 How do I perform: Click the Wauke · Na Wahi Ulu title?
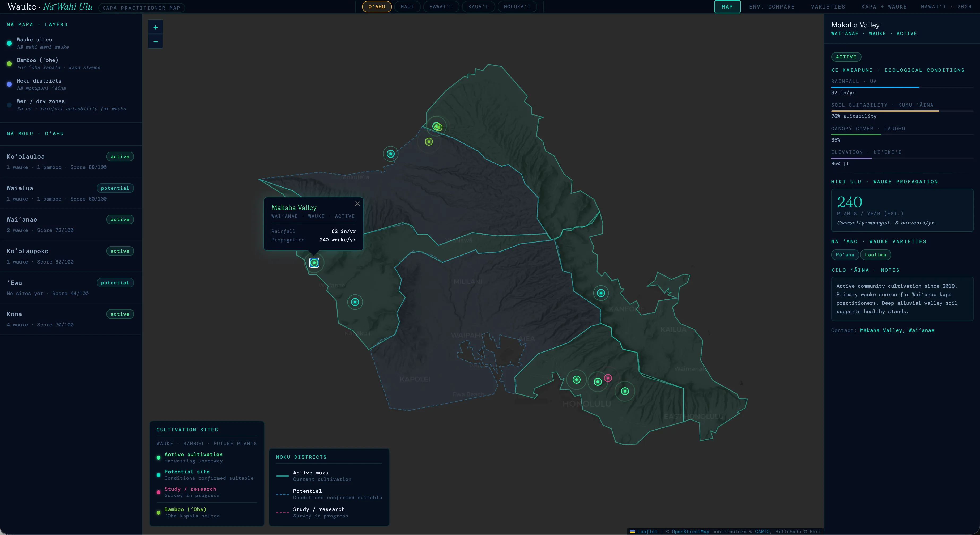pyautogui.click(x=50, y=6)
